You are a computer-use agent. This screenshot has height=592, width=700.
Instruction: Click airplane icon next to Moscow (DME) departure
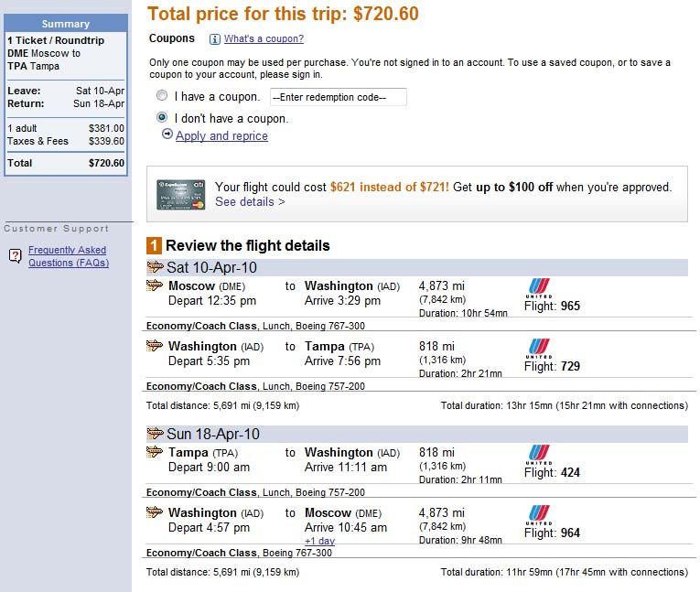155,285
